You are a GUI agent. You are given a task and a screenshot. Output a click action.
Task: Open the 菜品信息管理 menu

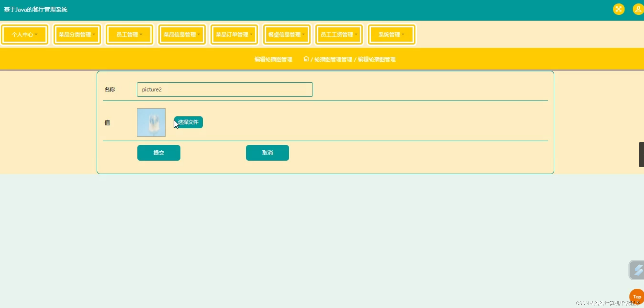[x=182, y=35]
